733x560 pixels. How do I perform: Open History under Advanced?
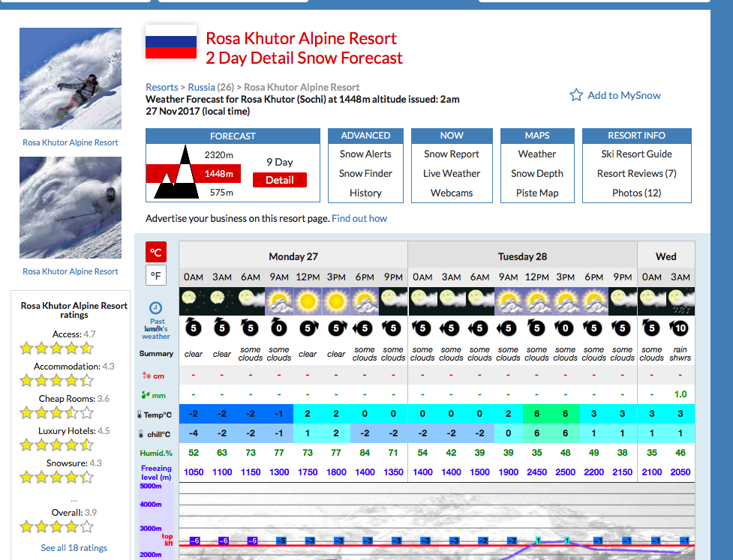365,193
